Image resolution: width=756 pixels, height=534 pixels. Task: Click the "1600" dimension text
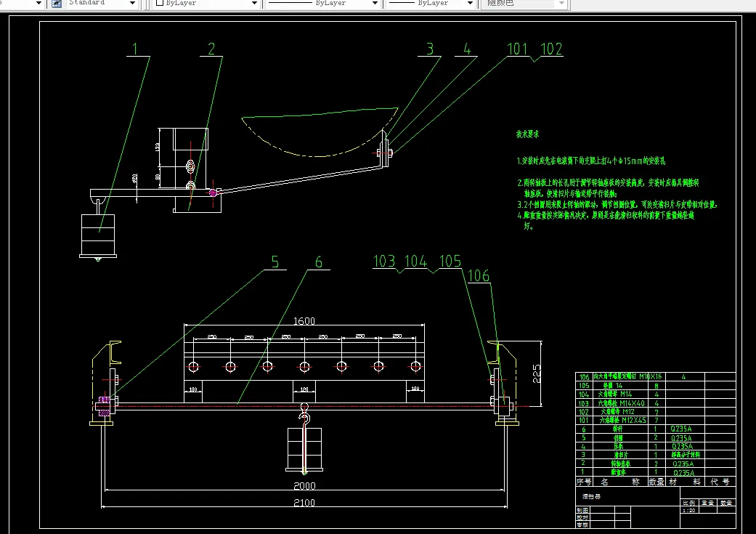point(304,321)
